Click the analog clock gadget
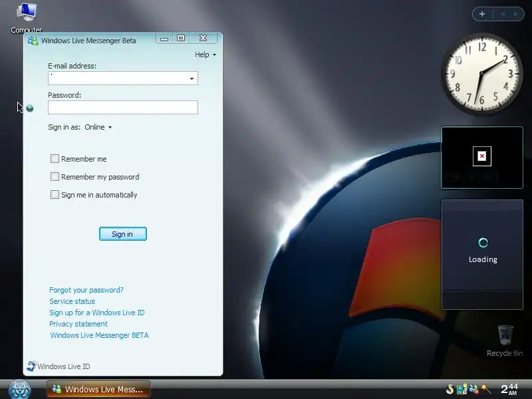This screenshot has height=399, width=532. (481, 74)
